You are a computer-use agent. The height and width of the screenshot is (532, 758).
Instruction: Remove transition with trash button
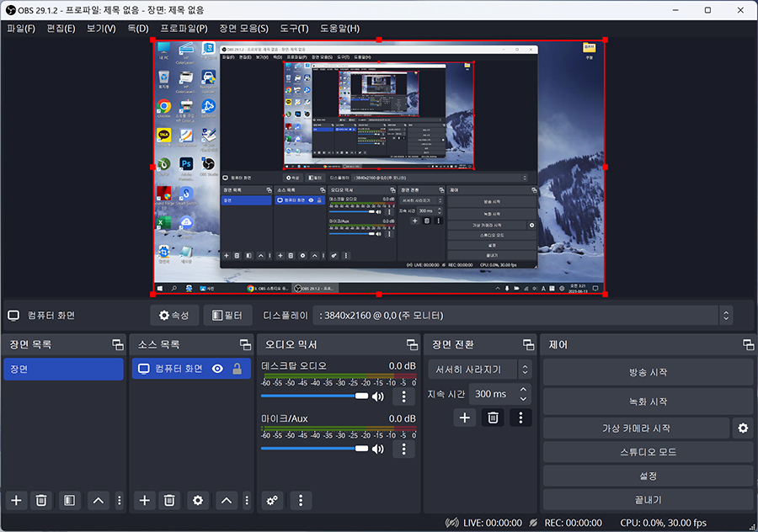click(493, 418)
